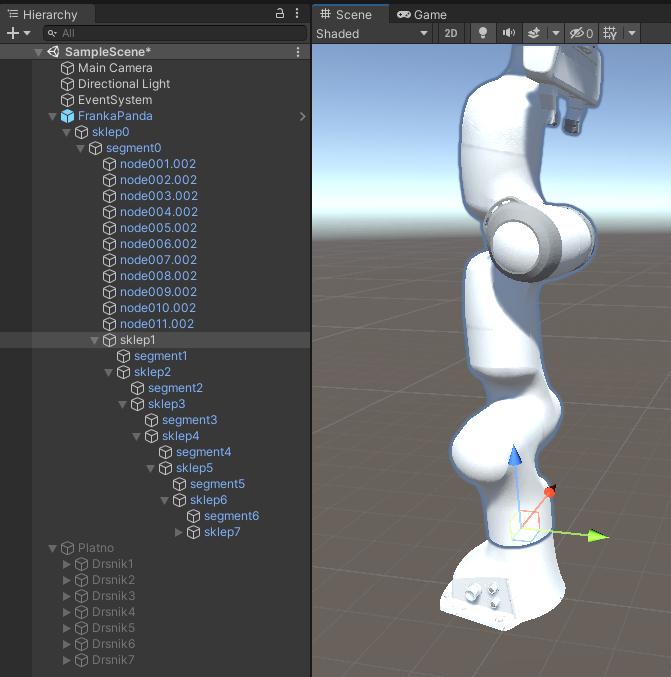
Task: Toggle scene lighting with the lightbulb icon
Action: [483, 33]
